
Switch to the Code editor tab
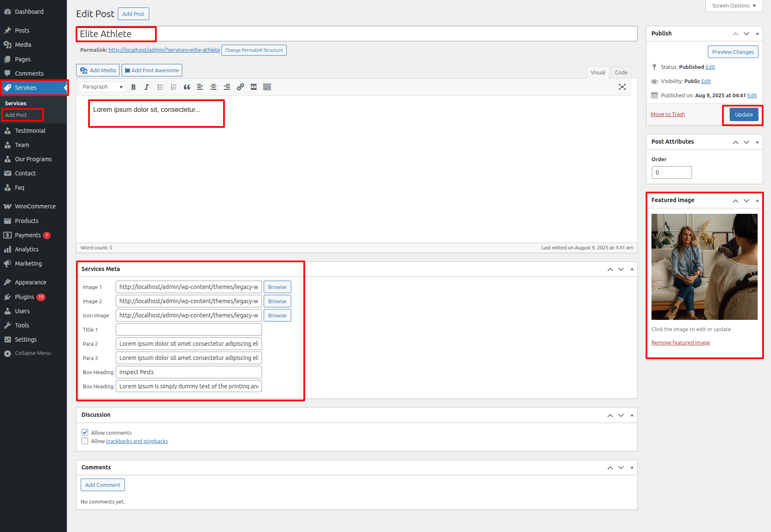tap(621, 72)
